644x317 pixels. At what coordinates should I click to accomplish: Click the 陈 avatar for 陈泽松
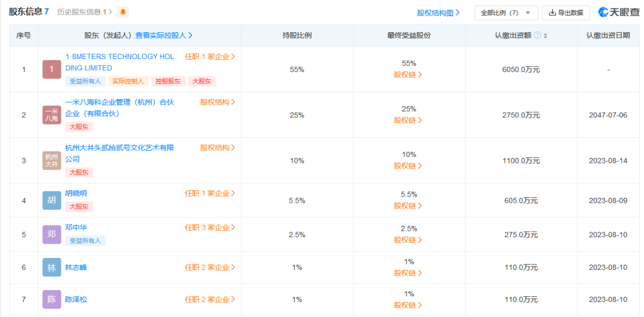tap(52, 299)
